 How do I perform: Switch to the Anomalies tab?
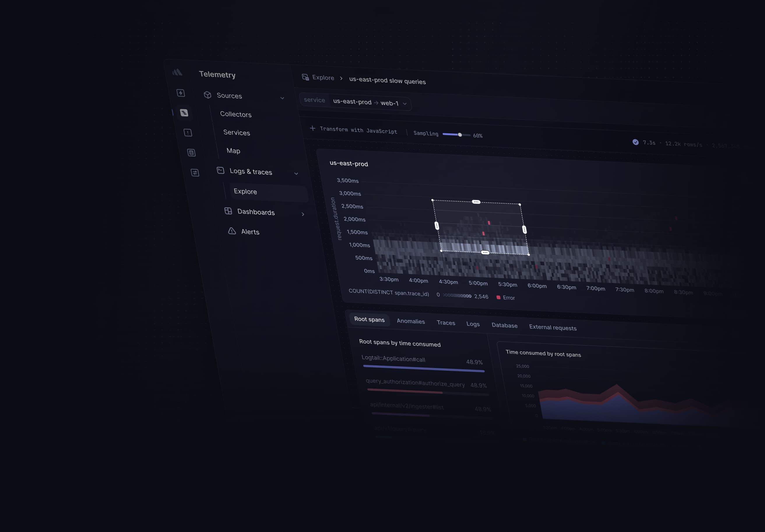[x=411, y=321]
